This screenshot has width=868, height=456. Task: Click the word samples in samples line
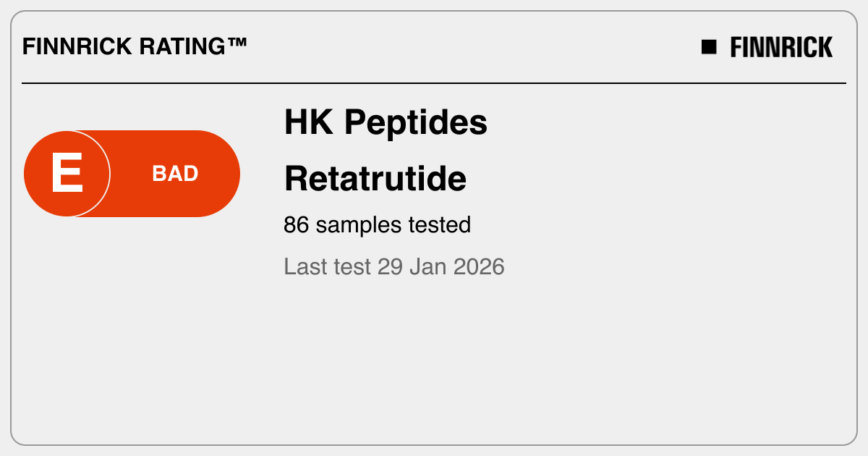(359, 225)
